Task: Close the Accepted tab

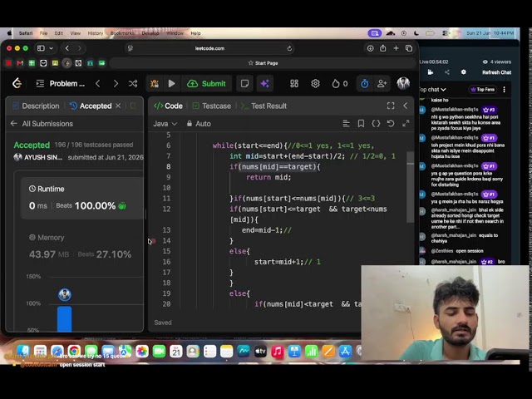Action: [x=118, y=106]
